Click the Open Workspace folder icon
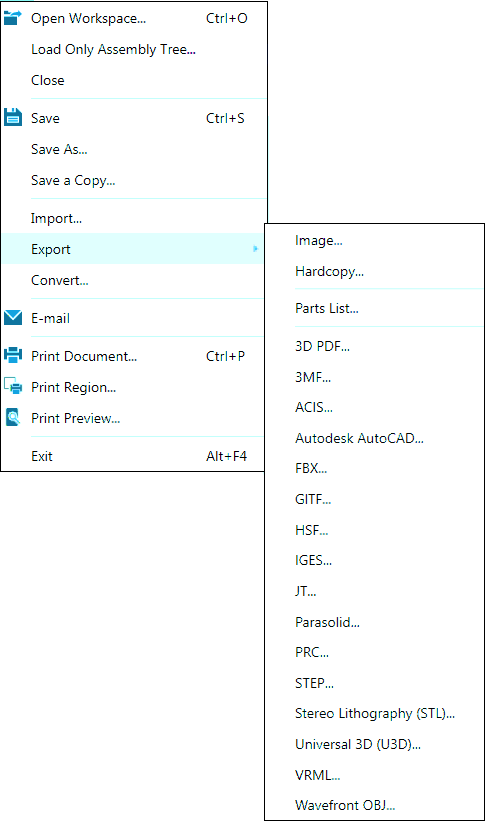 click(x=13, y=18)
